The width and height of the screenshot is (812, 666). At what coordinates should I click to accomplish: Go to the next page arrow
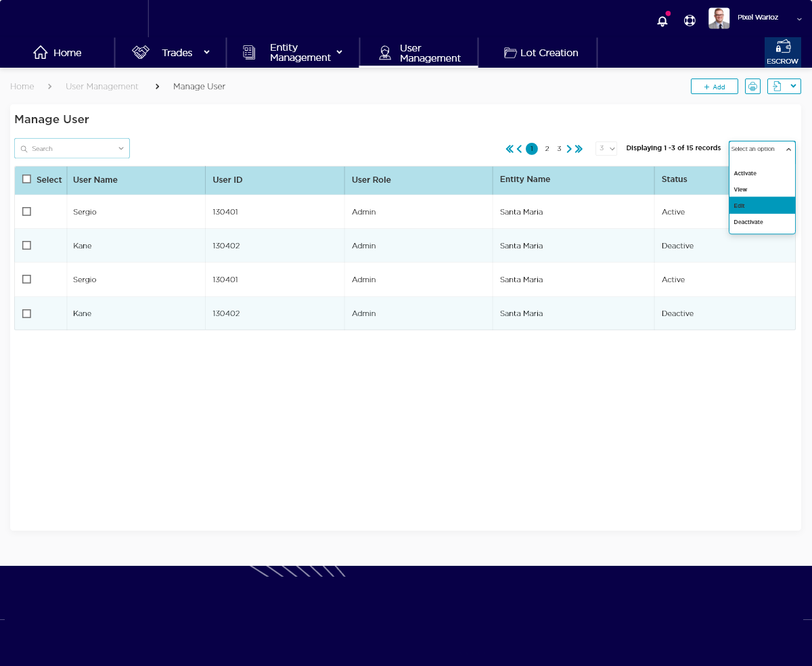[x=569, y=149]
